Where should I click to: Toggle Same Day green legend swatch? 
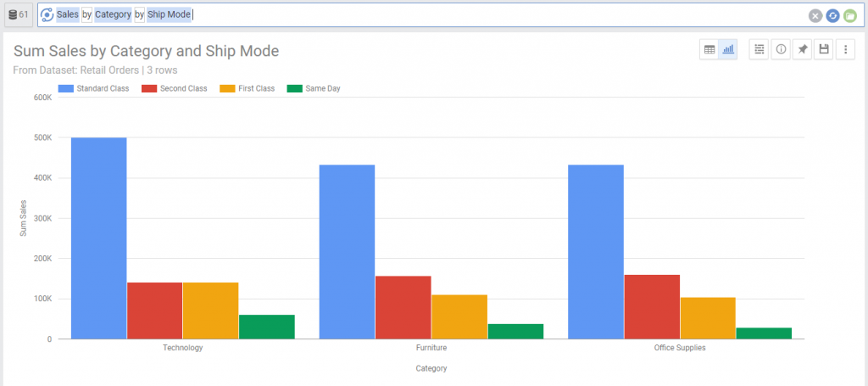pos(295,88)
